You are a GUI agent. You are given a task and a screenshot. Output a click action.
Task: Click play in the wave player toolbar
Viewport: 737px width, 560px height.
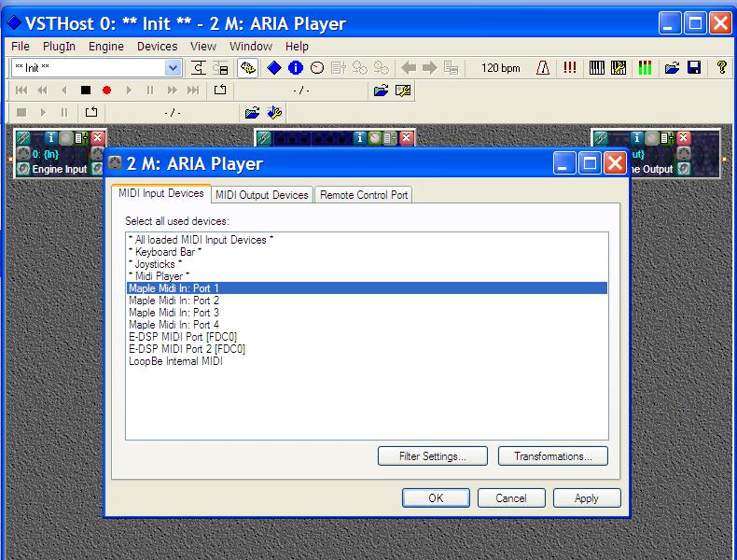coord(43,112)
